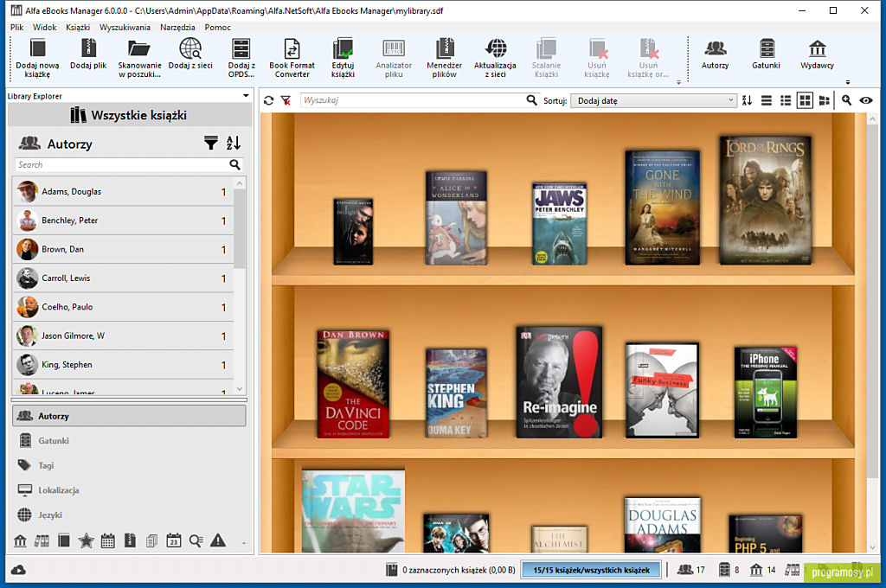Click the cloud icon in the status bar
Image resolution: width=886 pixels, height=588 pixels.
[18, 570]
